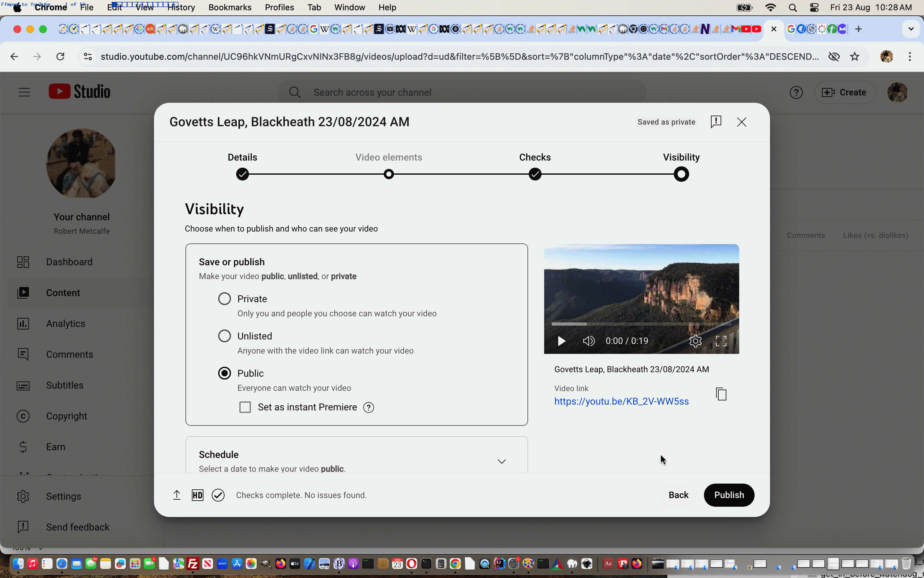Open macOS Control Center icon
Viewport: 924px width, 578px height.
814,8
